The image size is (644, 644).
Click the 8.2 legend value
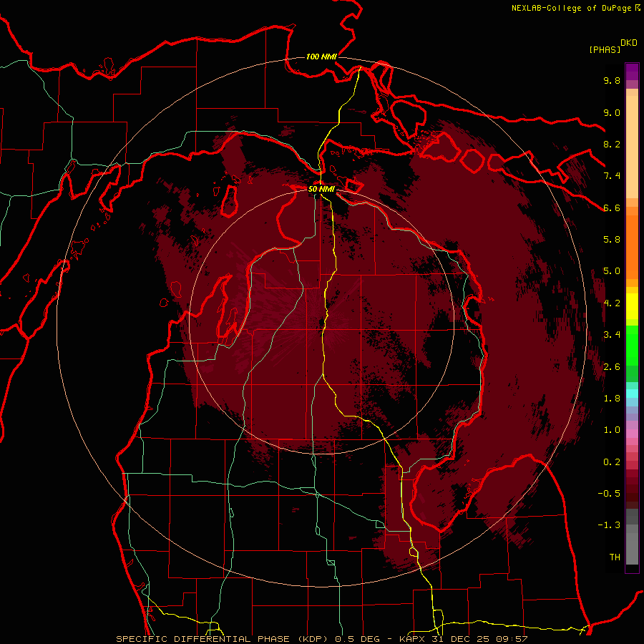[612, 144]
